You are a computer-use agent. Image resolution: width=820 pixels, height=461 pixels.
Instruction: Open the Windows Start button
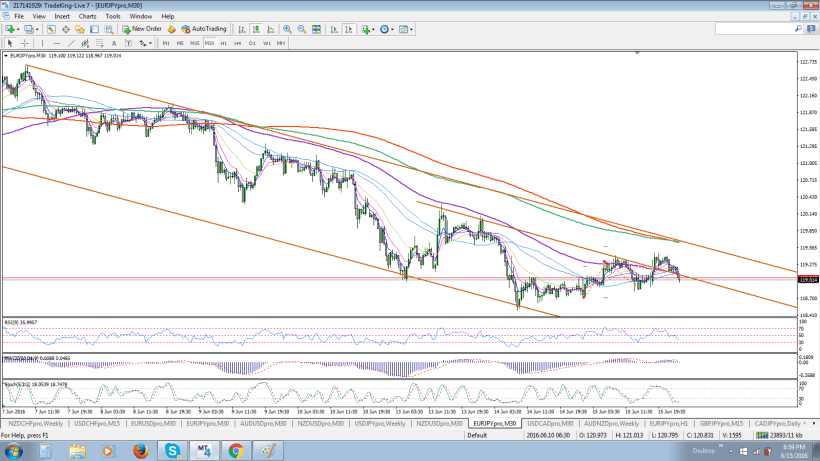(13, 451)
